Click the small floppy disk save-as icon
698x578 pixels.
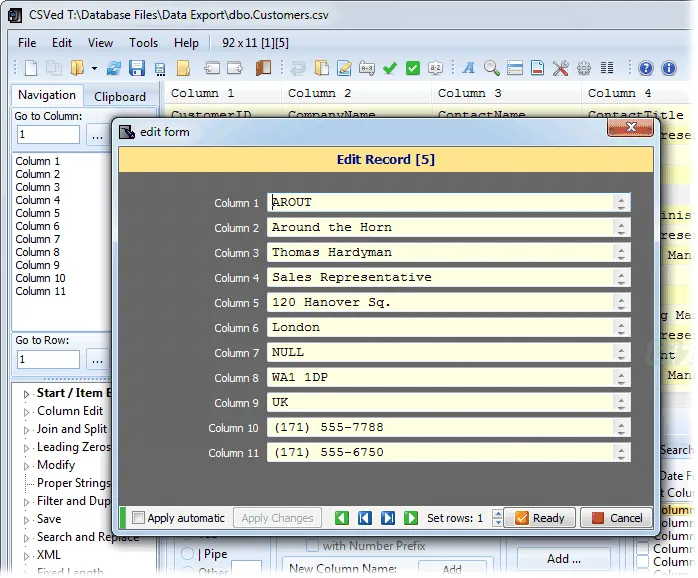160,69
